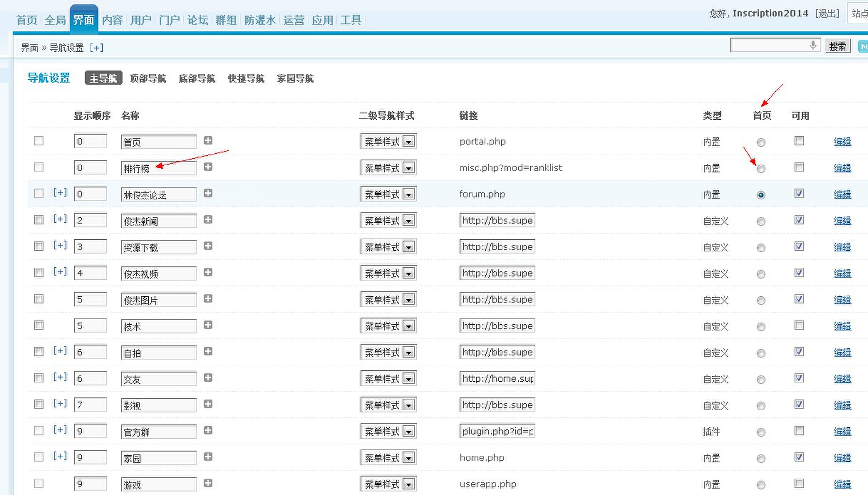
Task: Switch to 顶部导航 tab
Action: click(x=148, y=78)
